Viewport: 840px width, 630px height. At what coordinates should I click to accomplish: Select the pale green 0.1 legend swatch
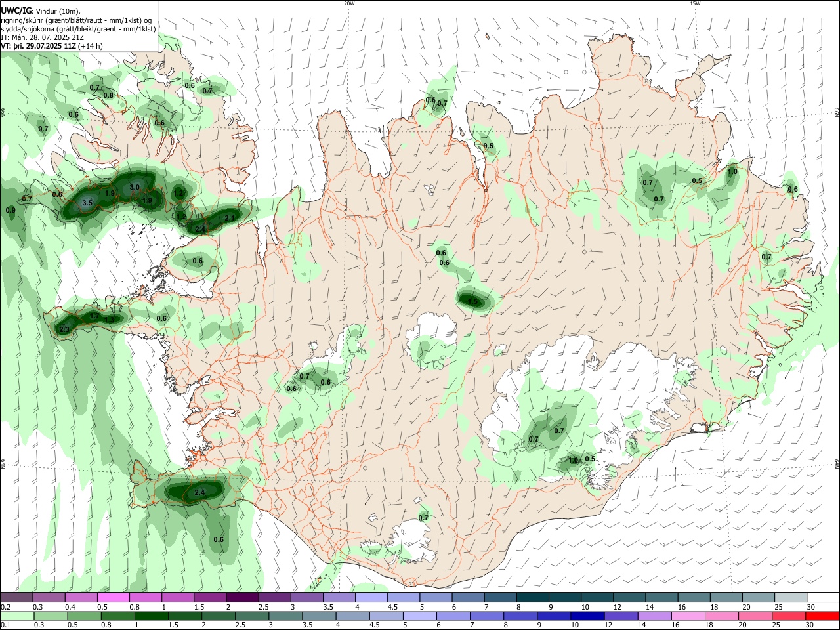point(18,616)
